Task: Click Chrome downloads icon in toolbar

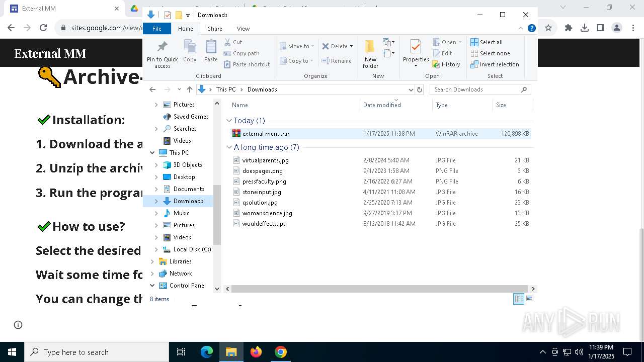Action: [x=585, y=28]
